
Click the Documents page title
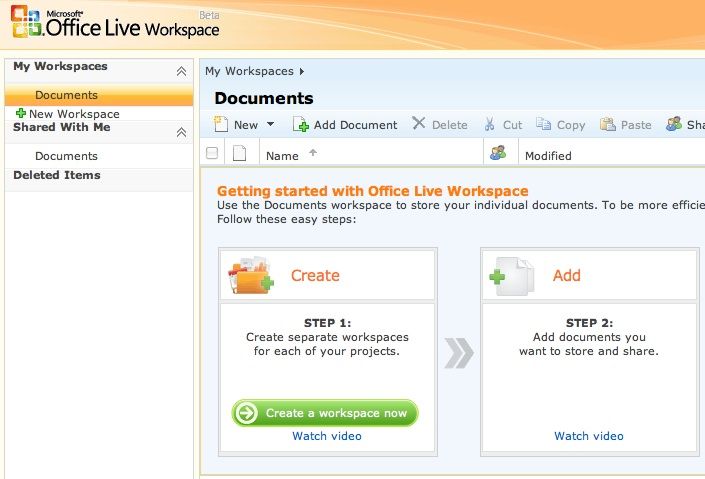click(264, 98)
